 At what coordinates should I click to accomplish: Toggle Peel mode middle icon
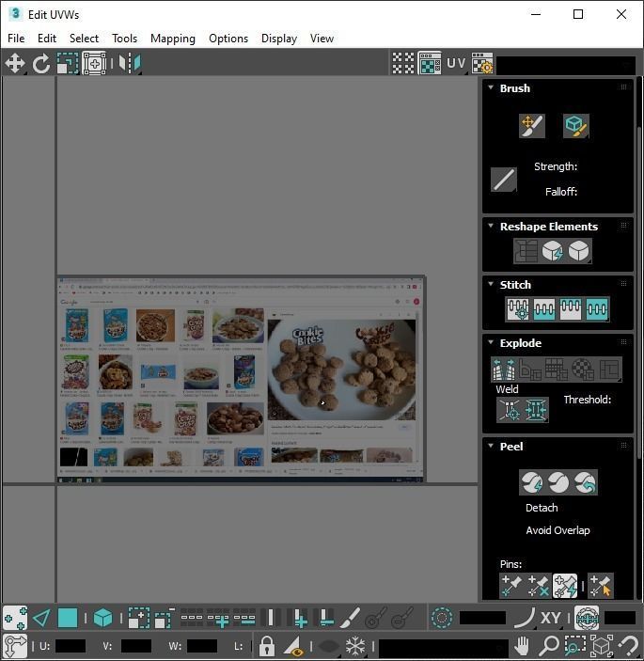[x=558, y=482]
